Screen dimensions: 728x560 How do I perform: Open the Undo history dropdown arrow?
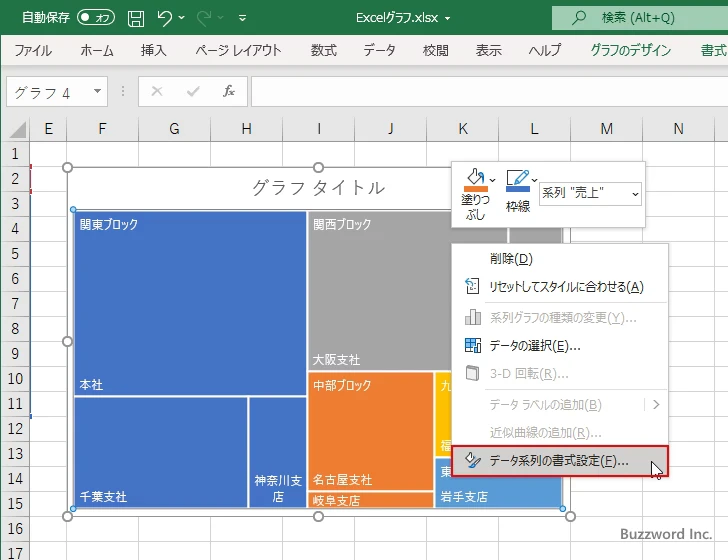[x=182, y=18]
